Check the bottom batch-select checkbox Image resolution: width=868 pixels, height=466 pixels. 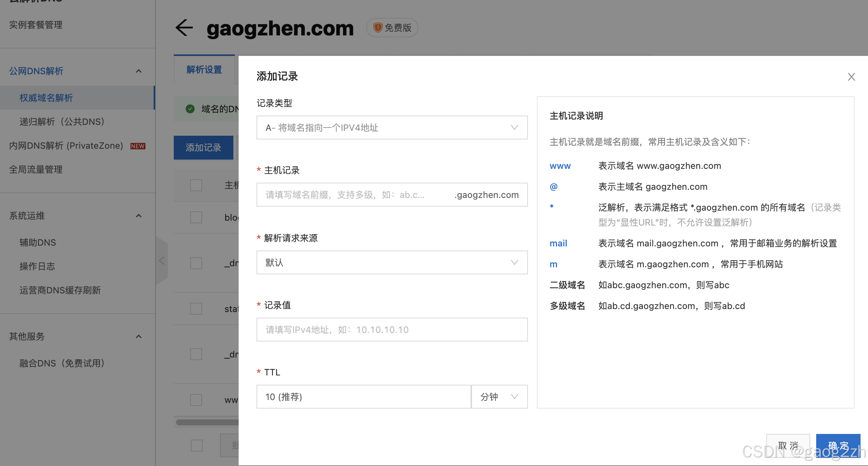[x=197, y=445]
